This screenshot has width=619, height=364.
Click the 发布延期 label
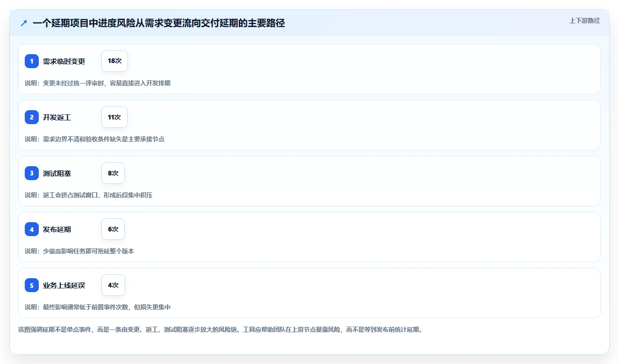(x=57, y=229)
